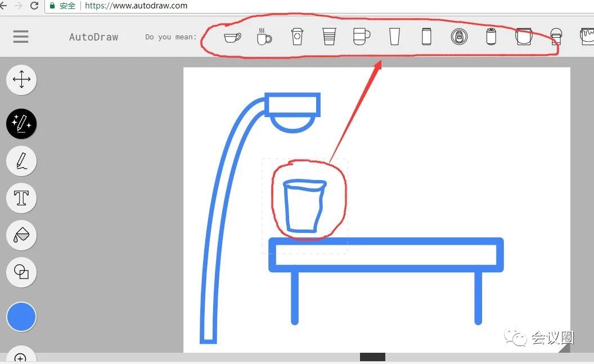Choose the straight-sided can suggestion
The width and height of the screenshot is (594, 364).
point(426,37)
